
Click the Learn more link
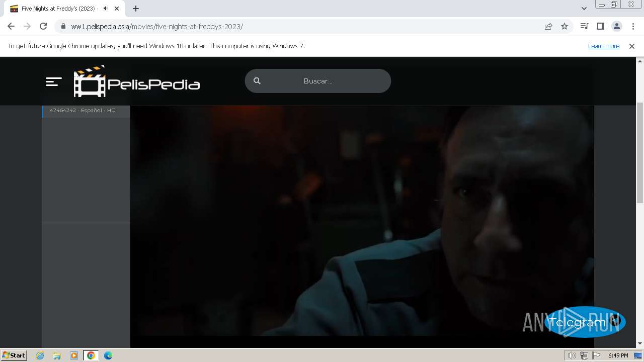[604, 46]
